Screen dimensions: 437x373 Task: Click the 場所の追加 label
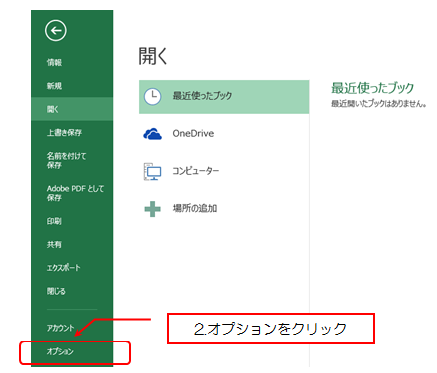pos(195,209)
